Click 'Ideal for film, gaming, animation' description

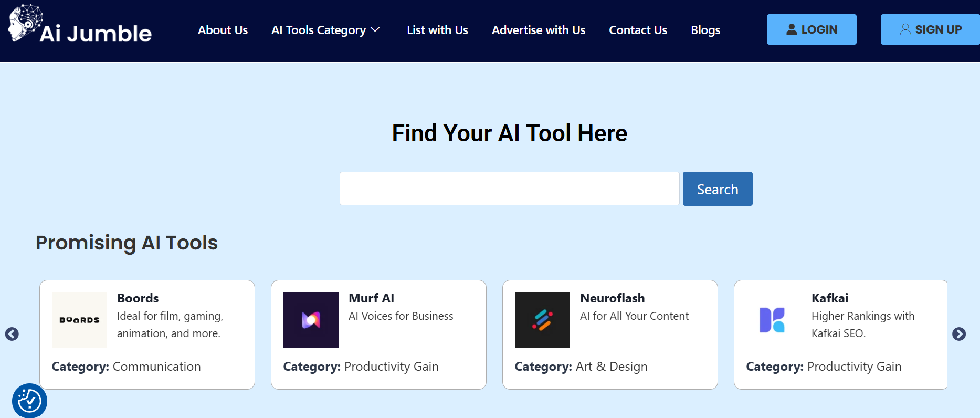click(x=170, y=325)
